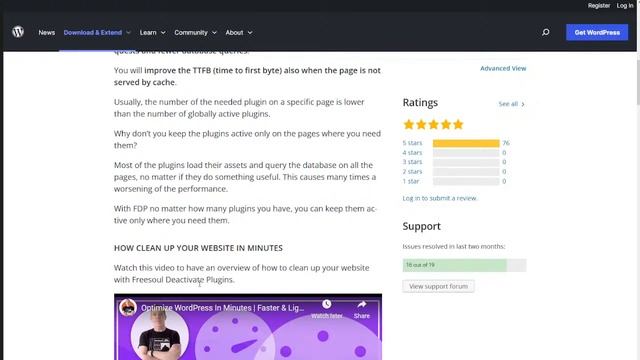This screenshot has height=360, width=640.
Task: Expand the Learn dropdown chevron
Action: point(163,33)
